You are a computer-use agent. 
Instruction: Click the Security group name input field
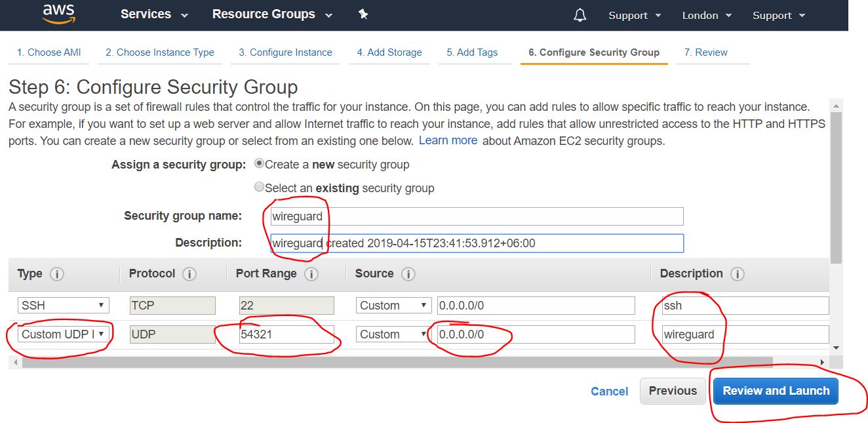click(x=477, y=216)
